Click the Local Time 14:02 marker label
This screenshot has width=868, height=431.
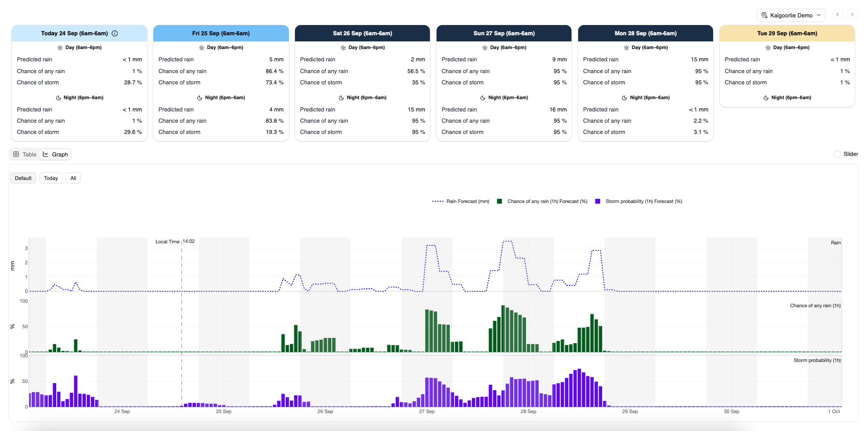175,241
